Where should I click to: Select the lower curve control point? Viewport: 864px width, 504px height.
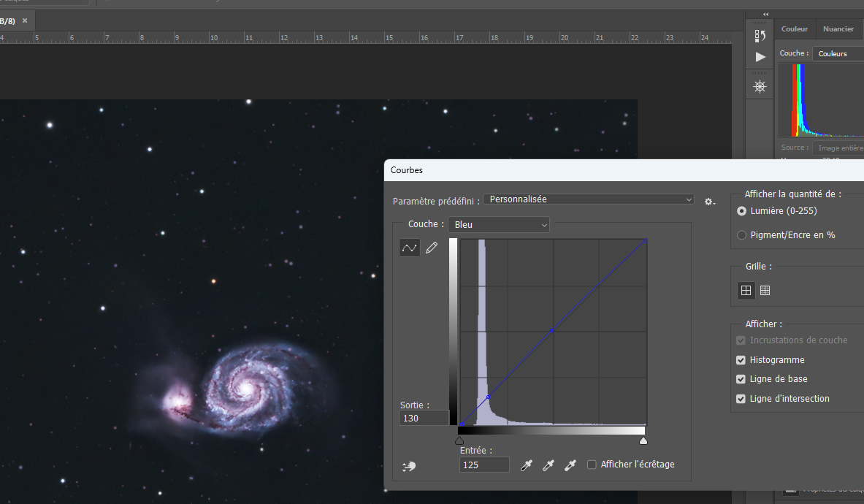[488, 397]
